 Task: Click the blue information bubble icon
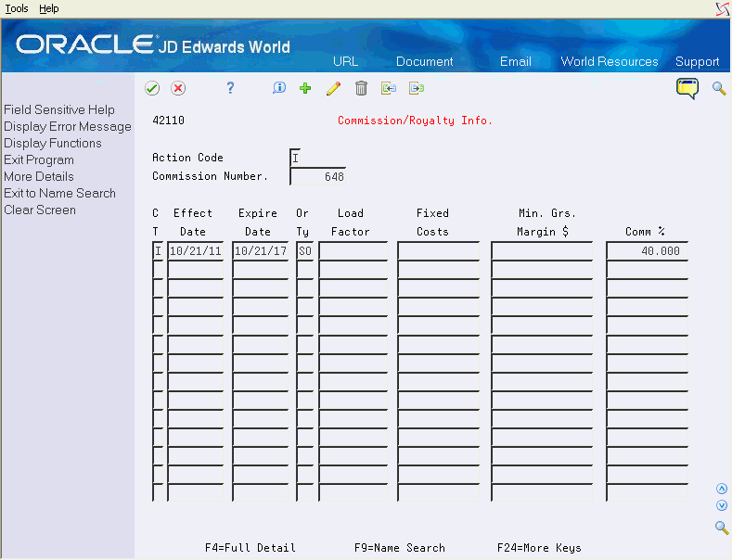click(x=279, y=88)
